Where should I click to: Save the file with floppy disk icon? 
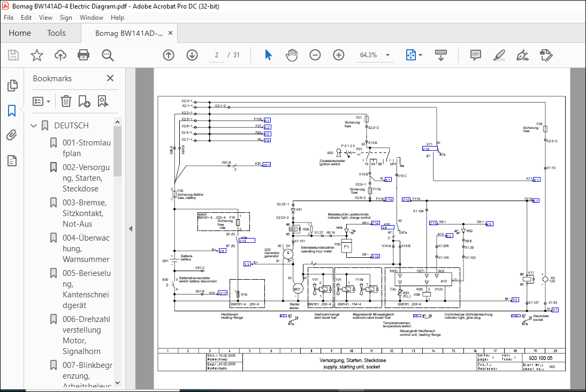click(13, 55)
